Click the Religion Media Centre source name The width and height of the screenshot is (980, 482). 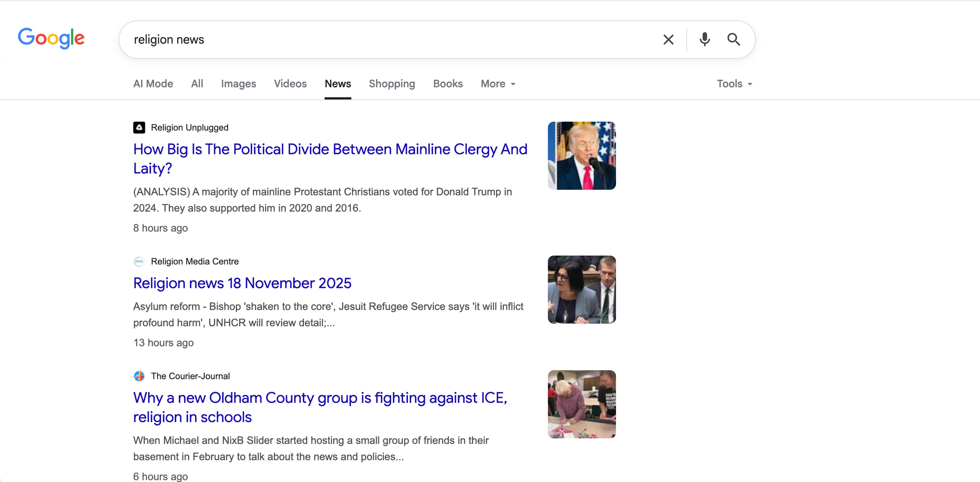click(x=195, y=262)
